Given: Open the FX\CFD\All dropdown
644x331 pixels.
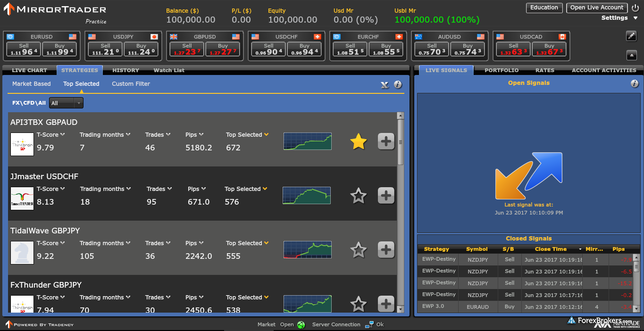Looking at the screenshot, I should tap(66, 103).
